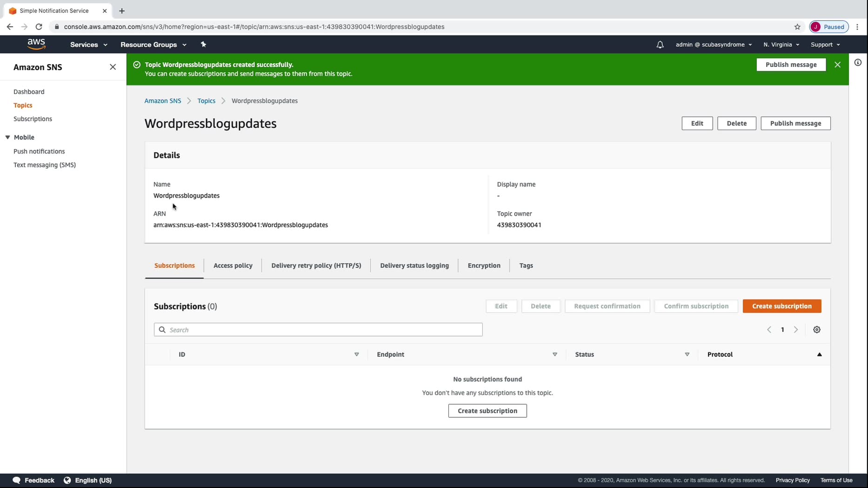Viewport: 868px width, 488px height.
Task: Select the Topic owner ID 439830390041
Action: (x=519, y=225)
